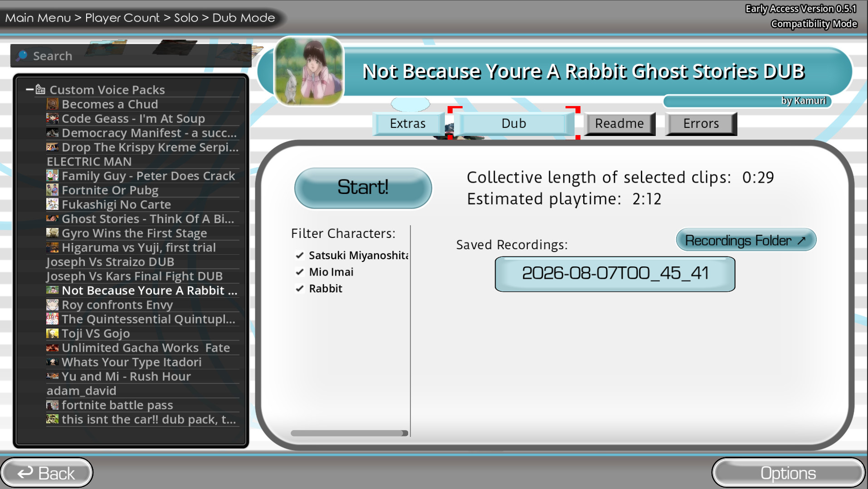Click the search magnifier icon
The height and width of the screenshot is (489, 868).
click(x=21, y=56)
